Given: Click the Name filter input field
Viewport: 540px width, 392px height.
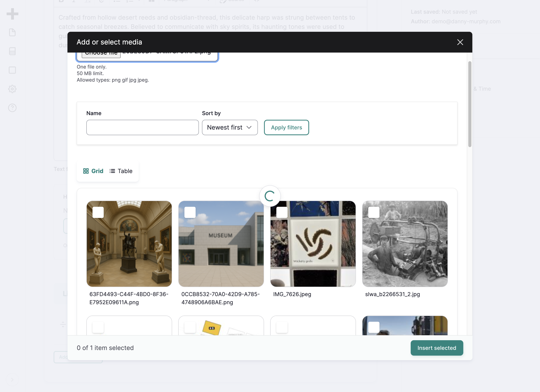Looking at the screenshot, I should (142, 127).
